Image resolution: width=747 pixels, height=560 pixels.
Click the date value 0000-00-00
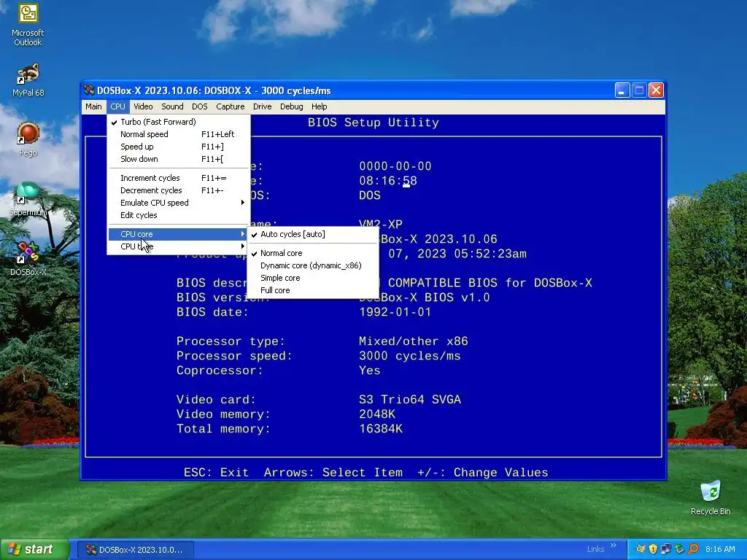pos(395,166)
